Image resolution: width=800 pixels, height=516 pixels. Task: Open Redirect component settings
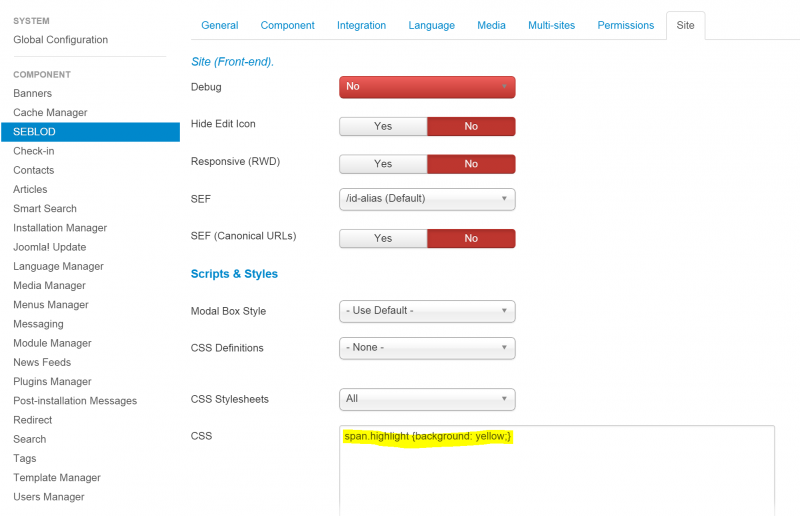click(x=33, y=420)
